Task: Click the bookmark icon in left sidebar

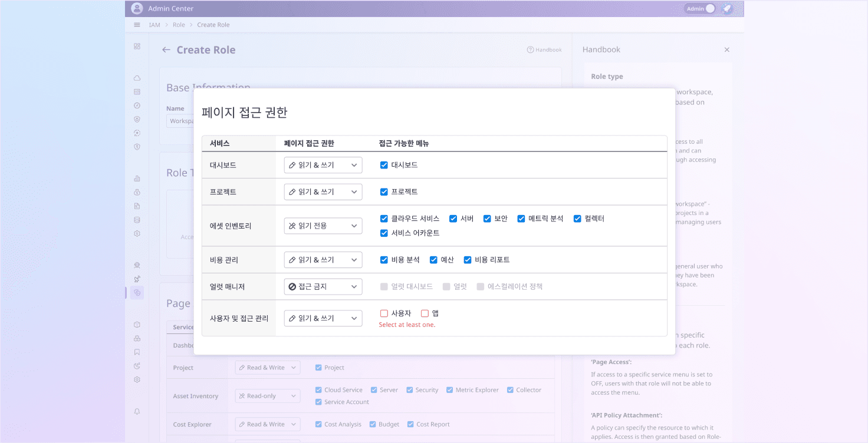Action: pos(137,352)
